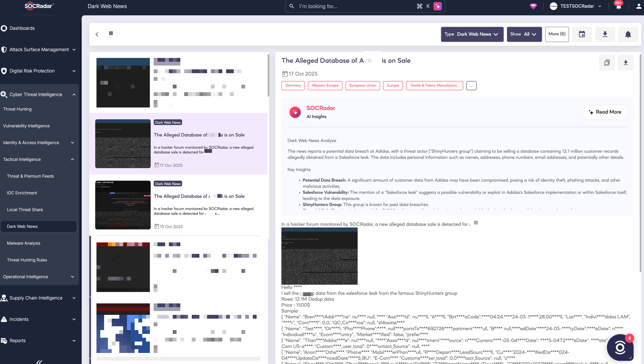Enlarge the forum screenshot in article body
This screenshot has height=364, width=644.
tap(320, 256)
